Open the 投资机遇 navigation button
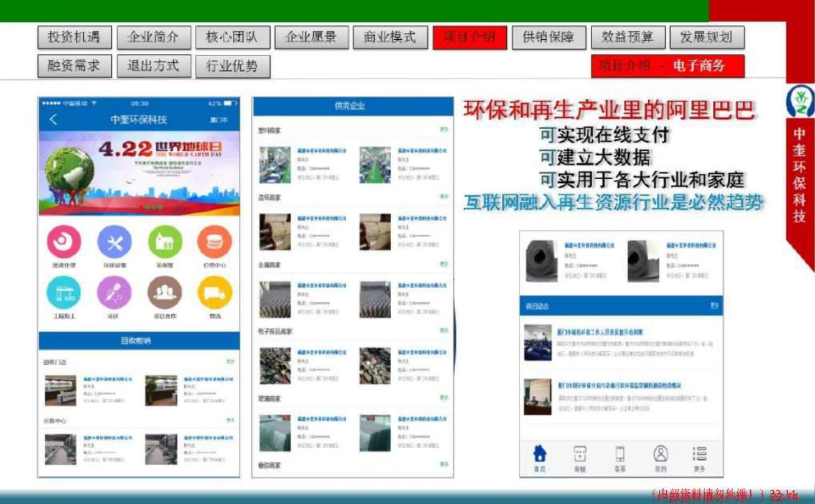This screenshot has height=504, width=815. pos(74,37)
